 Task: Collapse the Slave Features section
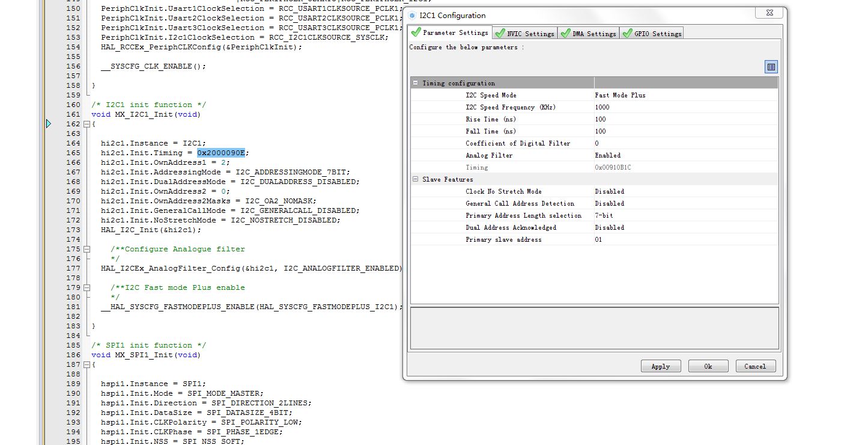pos(415,179)
